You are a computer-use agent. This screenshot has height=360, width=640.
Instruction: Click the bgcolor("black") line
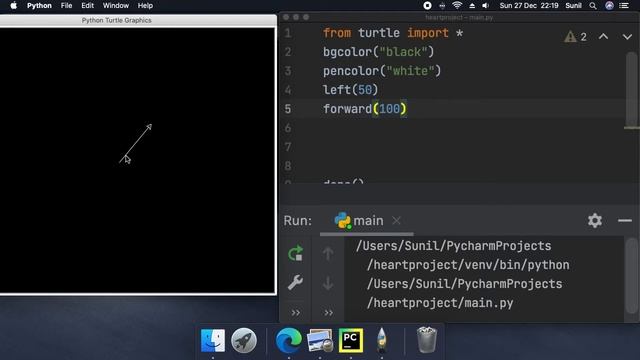(x=378, y=52)
